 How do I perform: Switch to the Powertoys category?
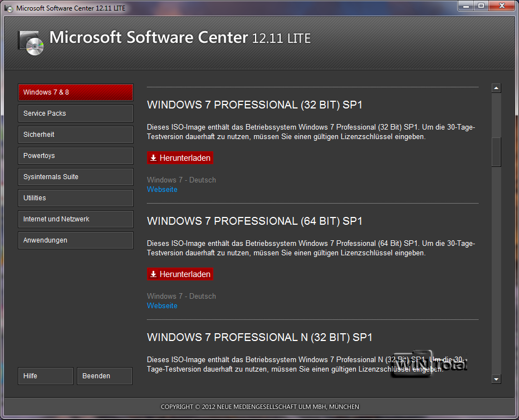click(76, 156)
